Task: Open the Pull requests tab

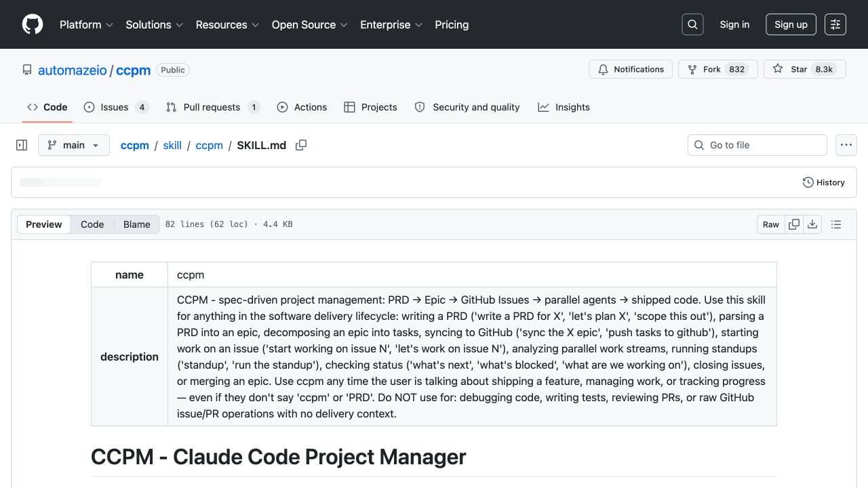Action: tap(213, 107)
